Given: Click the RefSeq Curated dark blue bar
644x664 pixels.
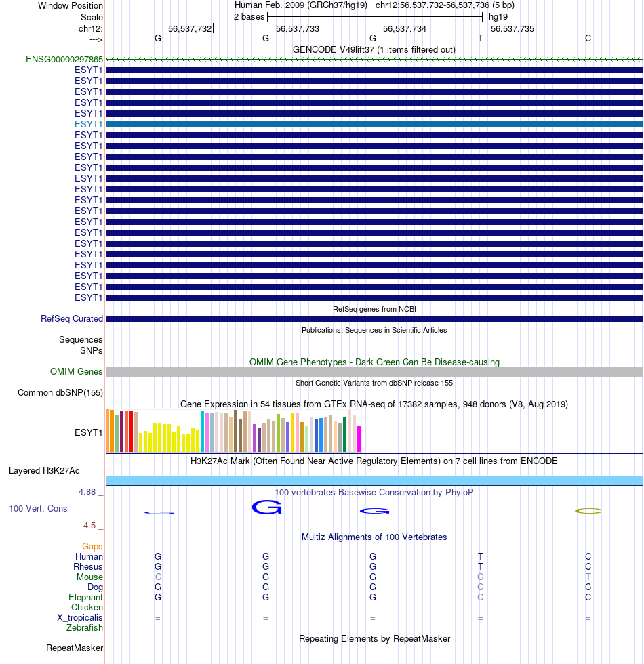Looking at the screenshot, I should pos(374,319).
